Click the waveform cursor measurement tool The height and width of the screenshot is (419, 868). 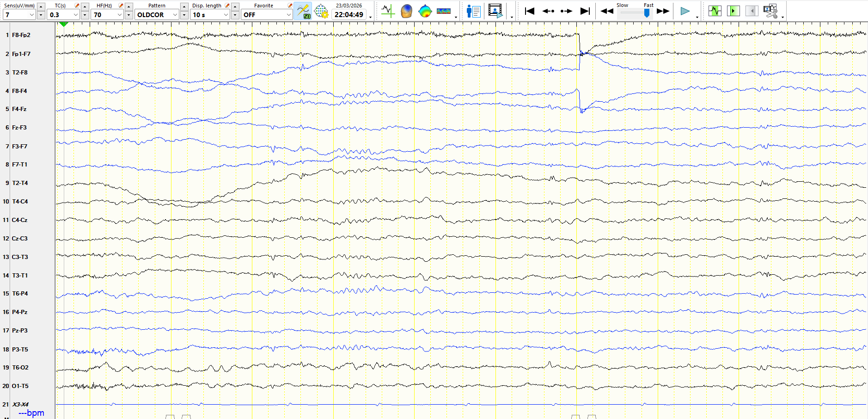[388, 11]
